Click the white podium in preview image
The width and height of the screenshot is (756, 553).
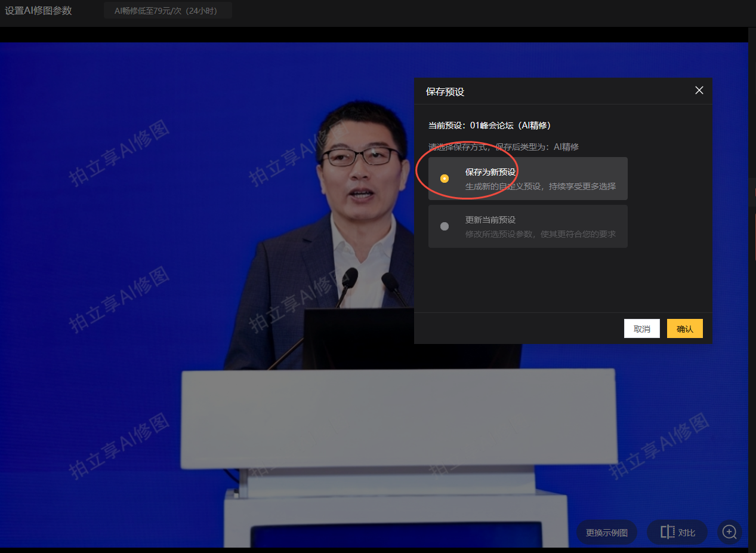399,418
